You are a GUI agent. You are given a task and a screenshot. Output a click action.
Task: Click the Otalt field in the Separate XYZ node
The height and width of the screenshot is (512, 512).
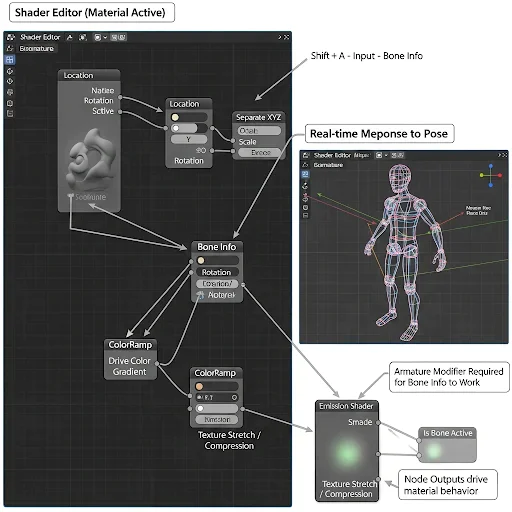259,131
